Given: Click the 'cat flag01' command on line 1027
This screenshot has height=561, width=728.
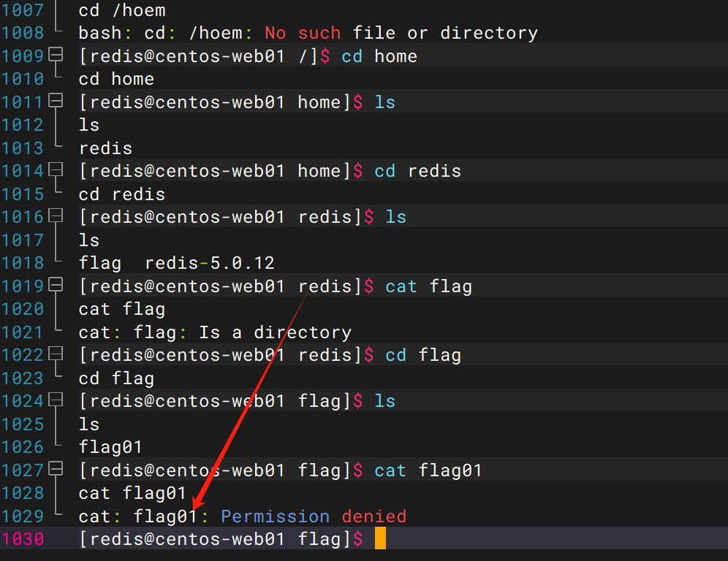Looking at the screenshot, I should [x=428, y=470].
